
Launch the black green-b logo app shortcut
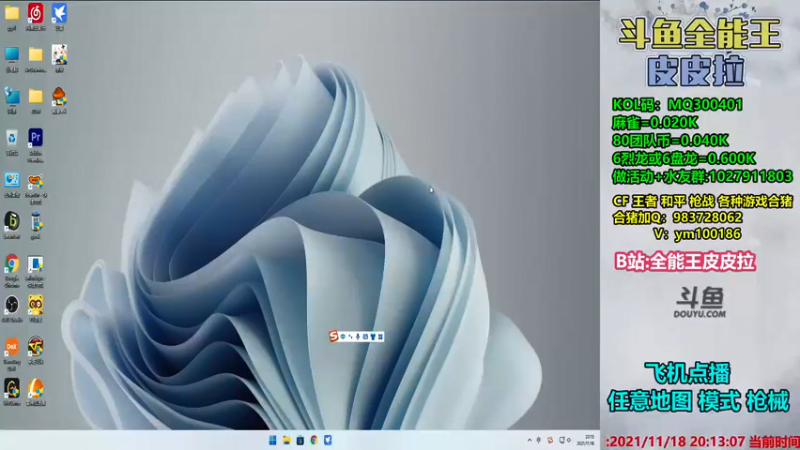point(12,225)
